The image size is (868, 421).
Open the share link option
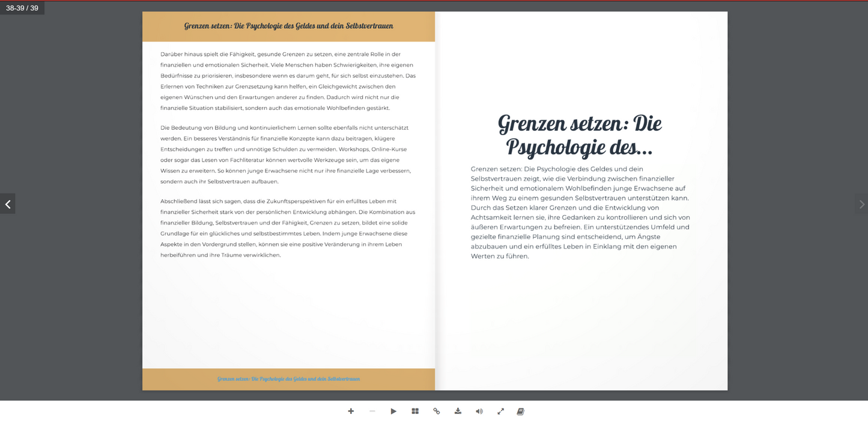(436, 411)
